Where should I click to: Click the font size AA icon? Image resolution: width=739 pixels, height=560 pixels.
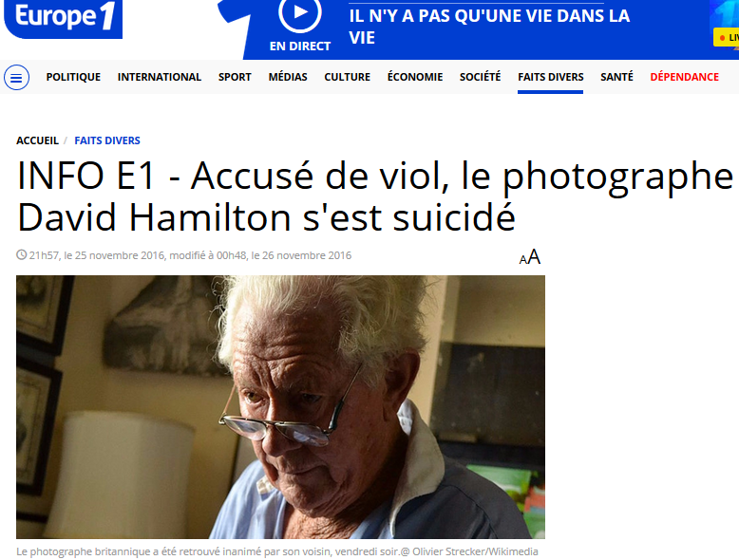pos(530,257)
